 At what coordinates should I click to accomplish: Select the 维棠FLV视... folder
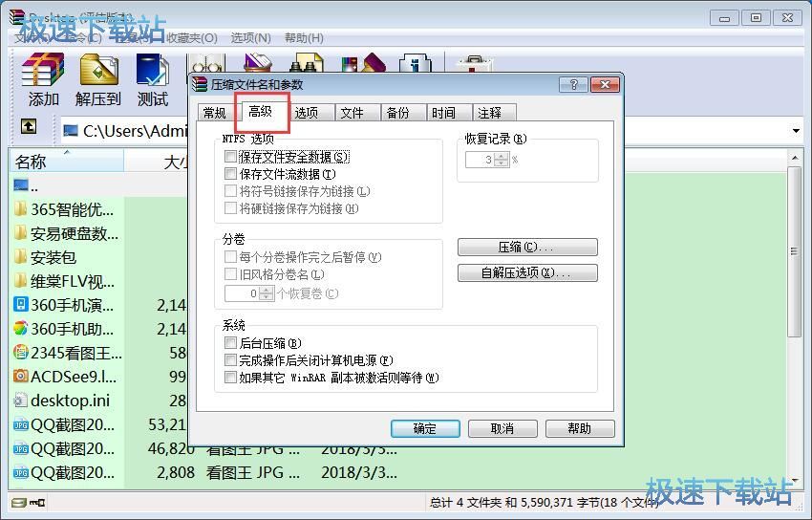(x=64, y=281)
